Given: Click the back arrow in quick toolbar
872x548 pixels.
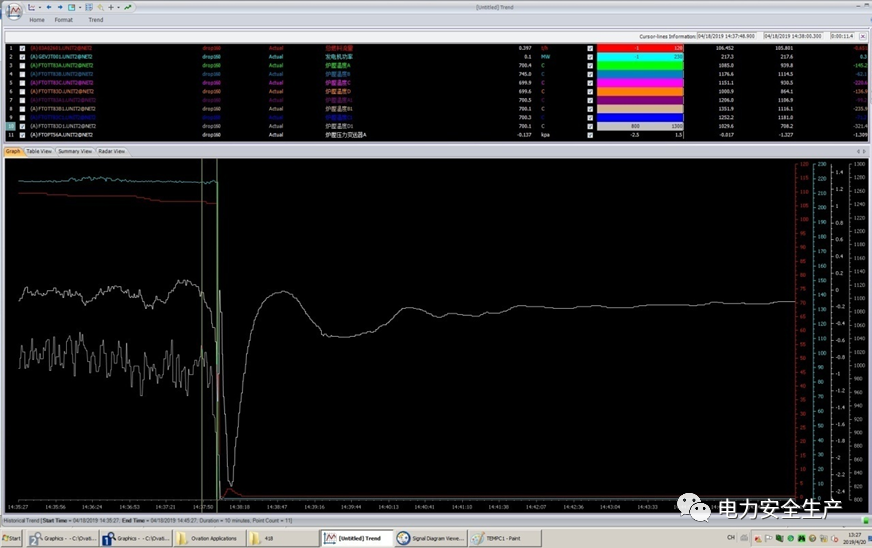Looking at the screenshot, I should pos(51,7).
